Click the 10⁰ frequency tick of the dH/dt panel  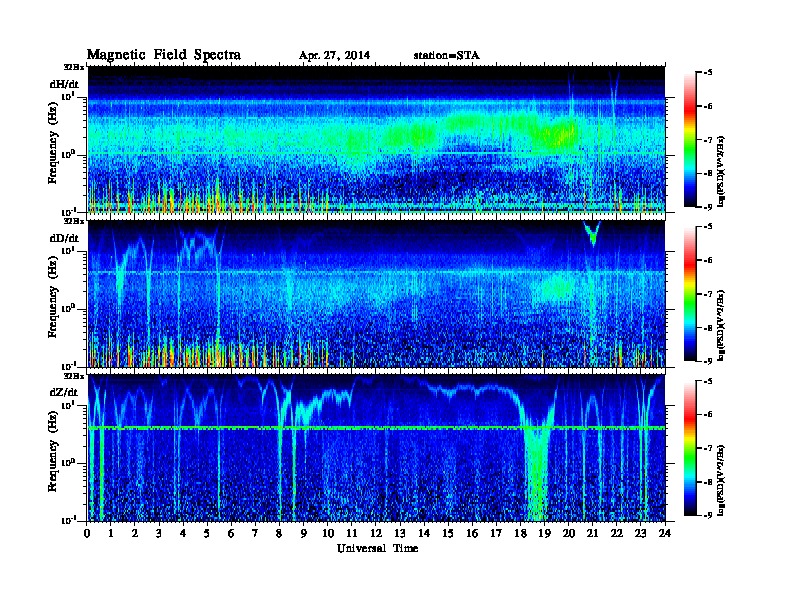[68, 155]
